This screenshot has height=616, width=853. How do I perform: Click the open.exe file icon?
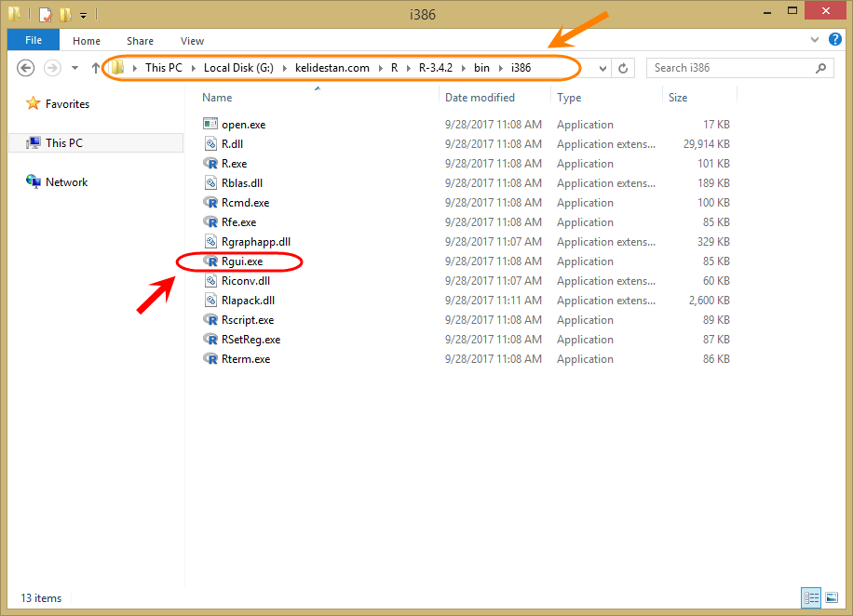pos(210,124)
